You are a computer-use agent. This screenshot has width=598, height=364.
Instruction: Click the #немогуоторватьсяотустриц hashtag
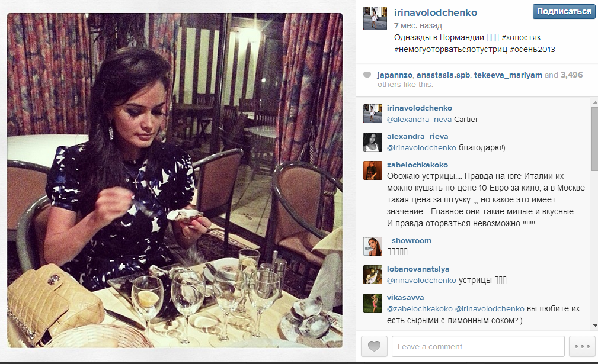click(x=451, y=50)
